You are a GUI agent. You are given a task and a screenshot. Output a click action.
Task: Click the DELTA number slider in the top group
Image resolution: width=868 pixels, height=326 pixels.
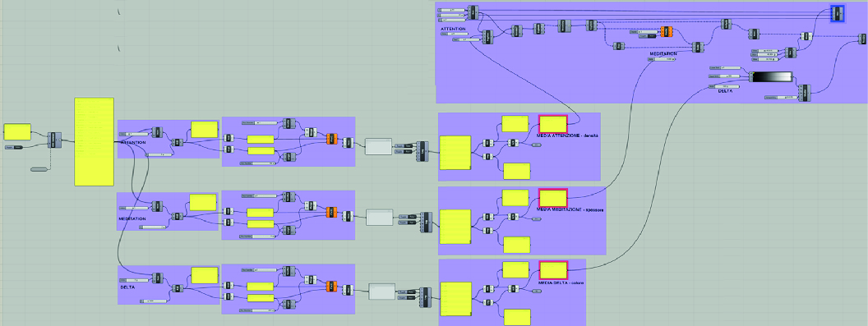pyautogui.click(x=723, y=87)
